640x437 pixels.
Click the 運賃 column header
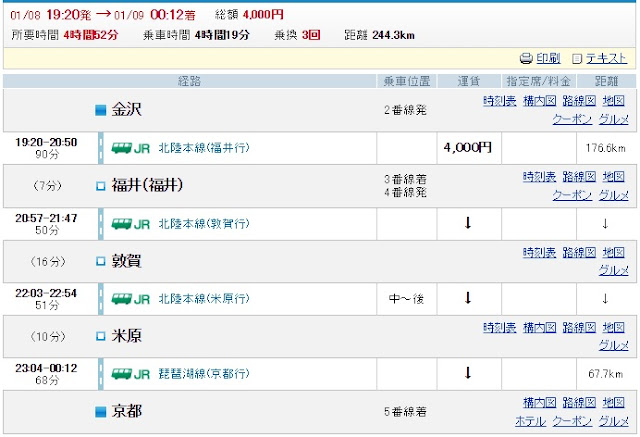469,81
